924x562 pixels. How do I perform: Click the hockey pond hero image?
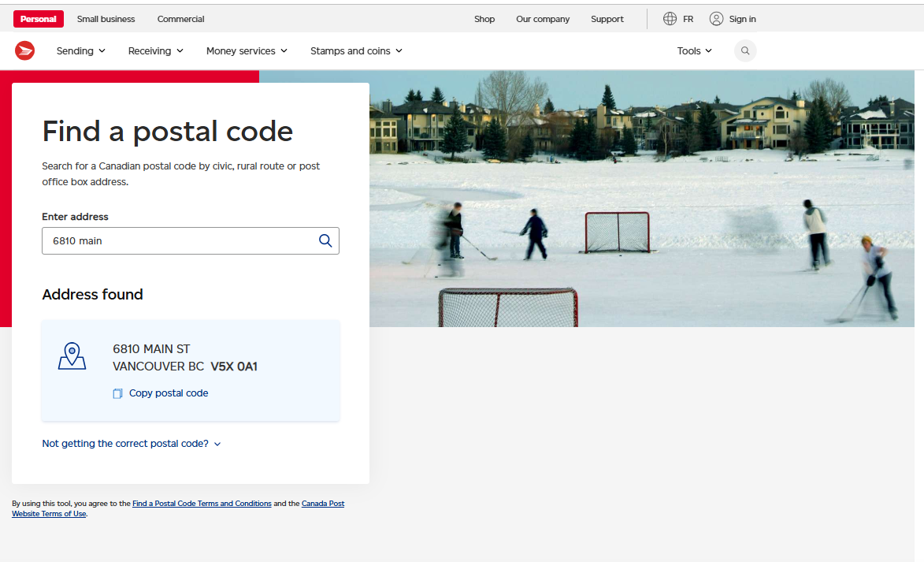coord(642,199)
